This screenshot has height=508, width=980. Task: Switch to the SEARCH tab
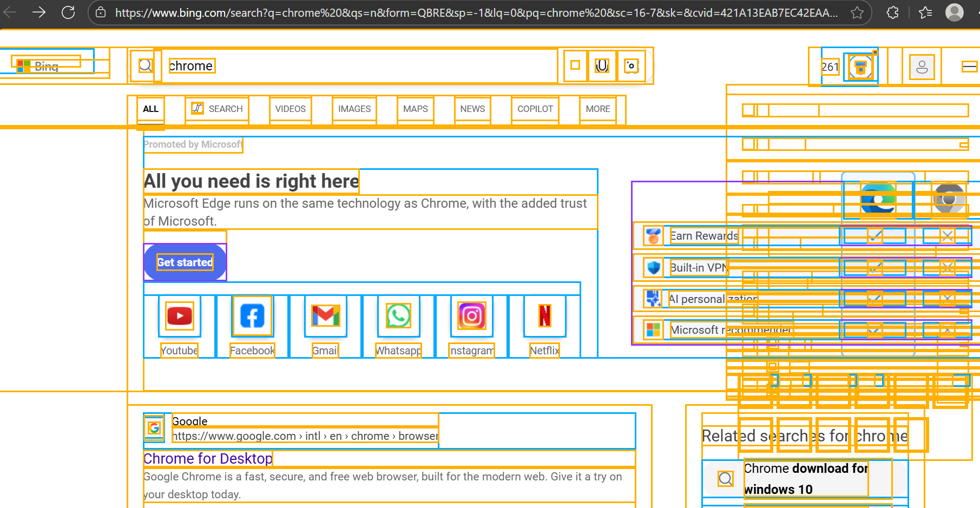click(217, 109)
